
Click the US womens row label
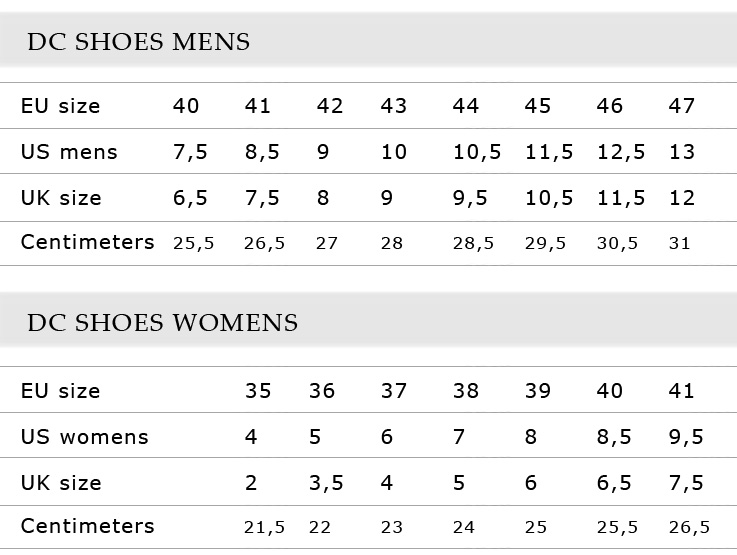(x=85, y=437)
